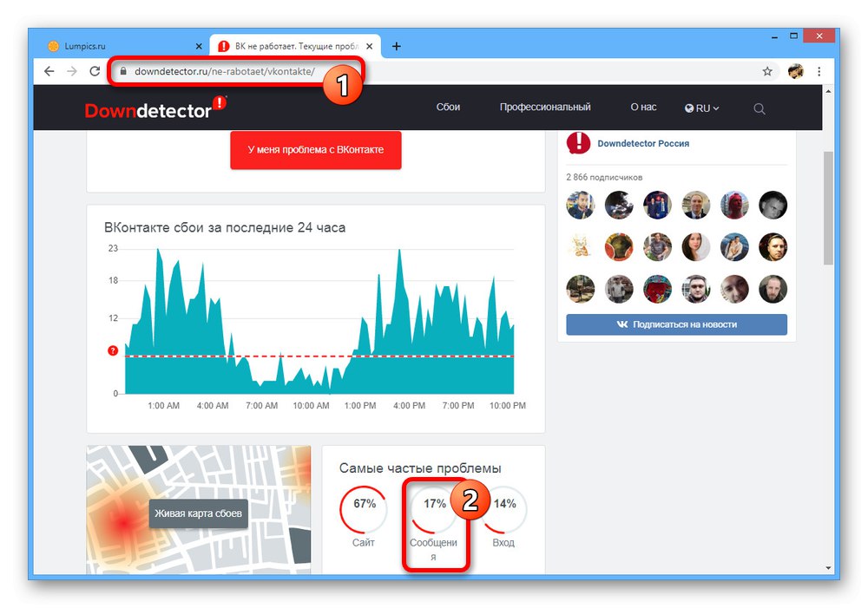The width and height of the screenshot is (868, 608).
Task: Click last subscriber avatar in top row
Action: tap(773, 205)
